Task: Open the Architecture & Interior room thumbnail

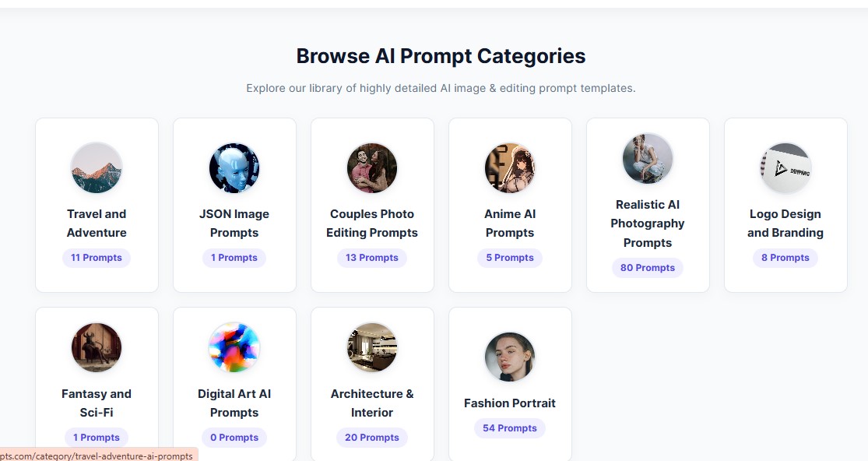Action: pyautogui.click(x=372, y=347)
